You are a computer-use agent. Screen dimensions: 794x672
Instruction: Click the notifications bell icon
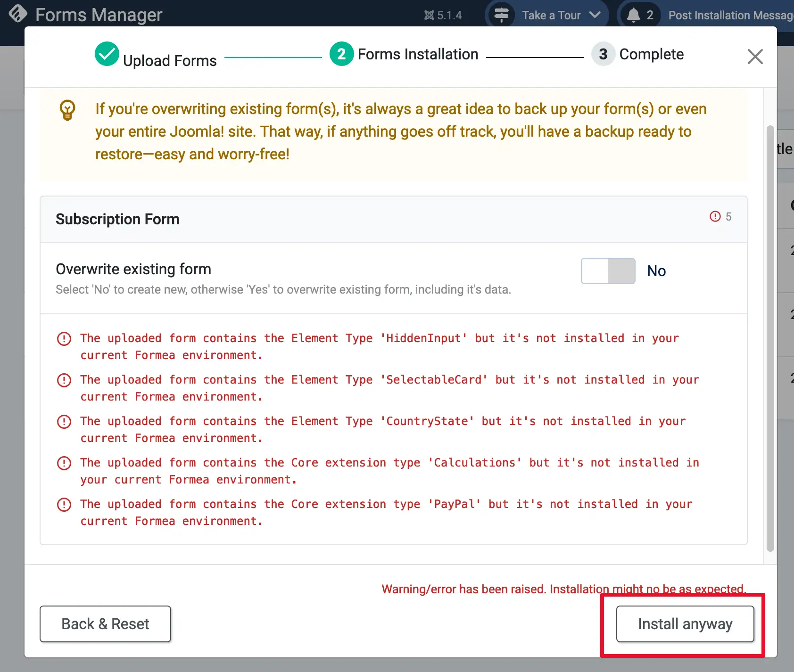[633, 15]
